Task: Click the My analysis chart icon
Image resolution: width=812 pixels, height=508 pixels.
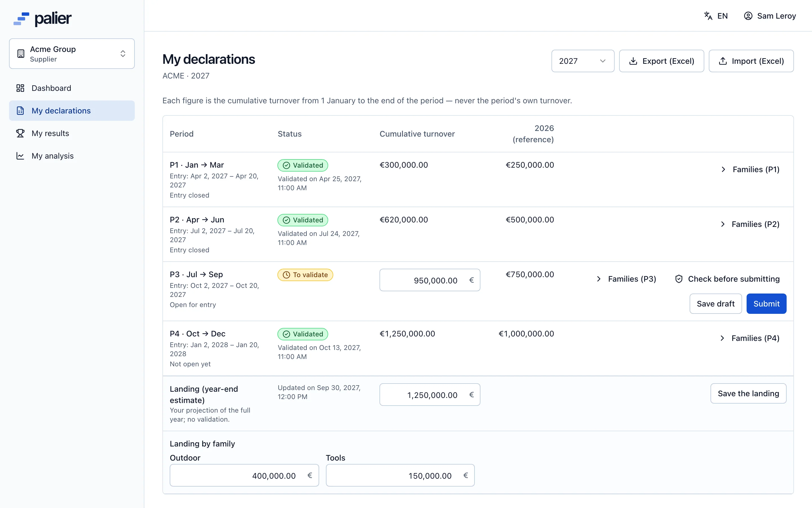Action: coord(20,156)
